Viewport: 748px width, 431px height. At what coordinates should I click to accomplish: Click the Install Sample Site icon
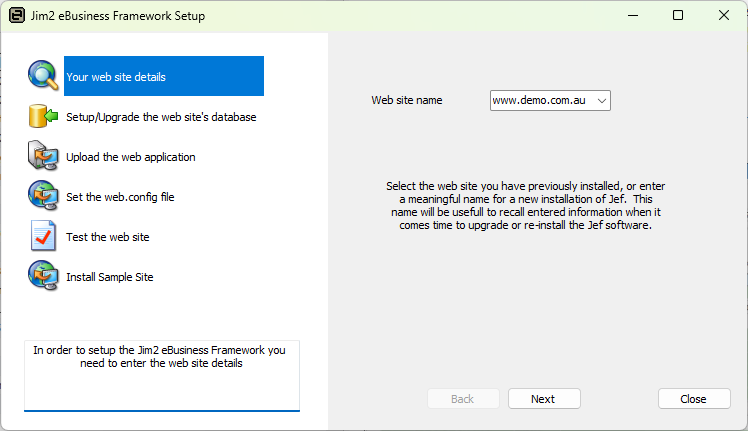[x=44, y=276]
